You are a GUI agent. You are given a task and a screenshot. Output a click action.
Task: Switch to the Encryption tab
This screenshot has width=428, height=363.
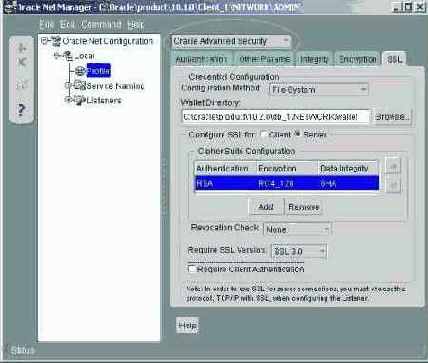tap(358, 59)
